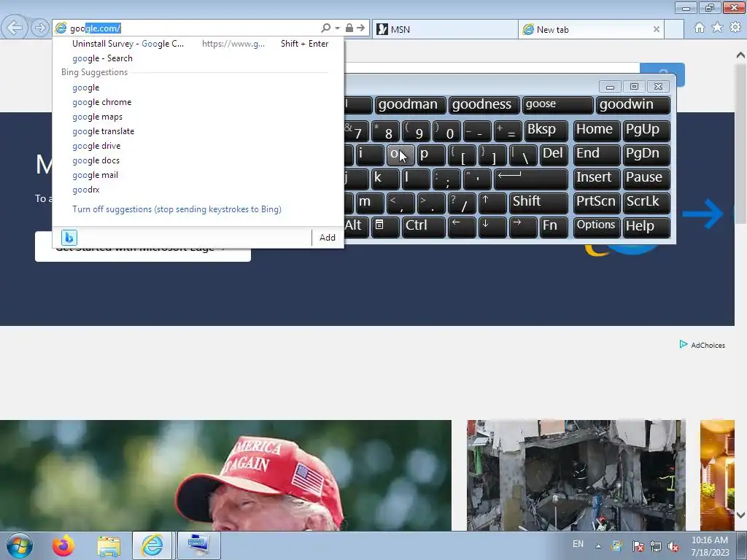The image size is (747, 560).
Task: Choose suggestion 'google chrome'
Action: pos(198,102)
